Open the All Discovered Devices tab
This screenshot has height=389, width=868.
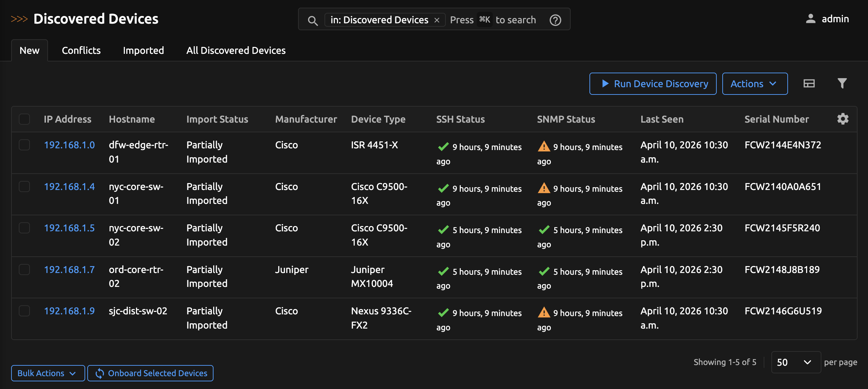pyautogui.click(x=236, y=50)
